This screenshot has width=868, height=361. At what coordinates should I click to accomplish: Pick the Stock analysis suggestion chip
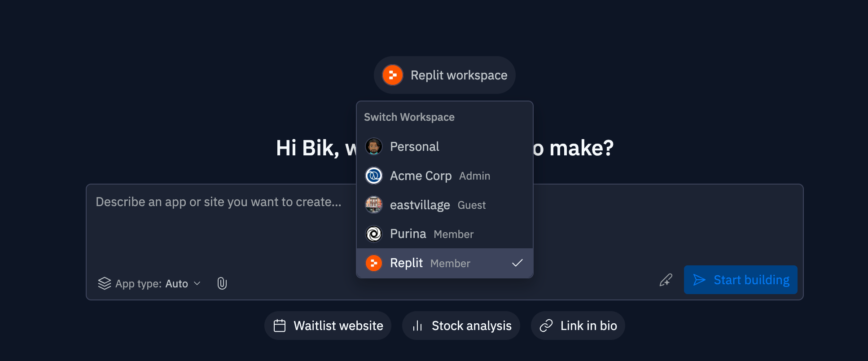(461, 326)
